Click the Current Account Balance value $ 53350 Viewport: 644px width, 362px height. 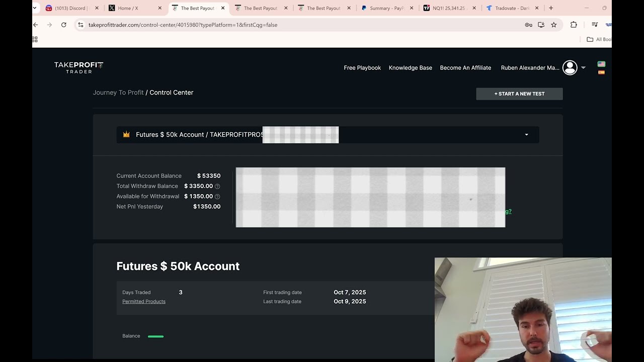[209, 176]
